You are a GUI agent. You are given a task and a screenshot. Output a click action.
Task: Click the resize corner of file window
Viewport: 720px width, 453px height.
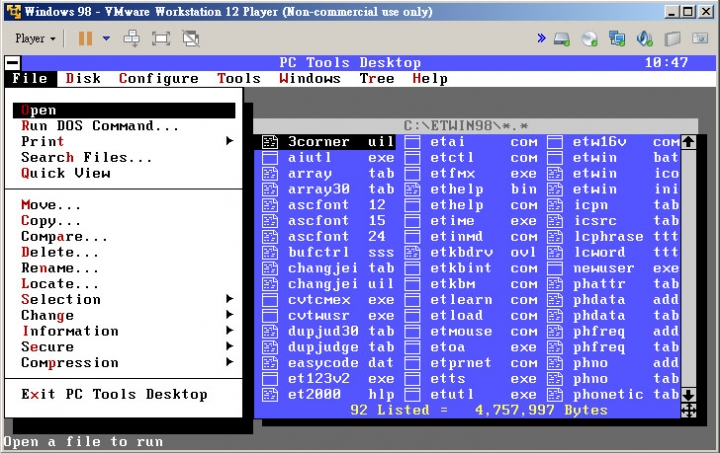point(688,410)
